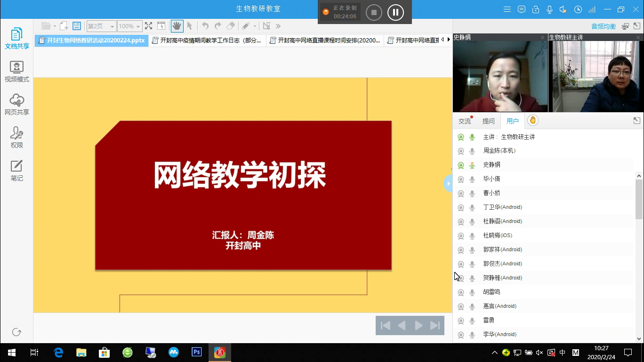Select the hand pan tool in toolbar
644x362 pixels.
point(177,26)
